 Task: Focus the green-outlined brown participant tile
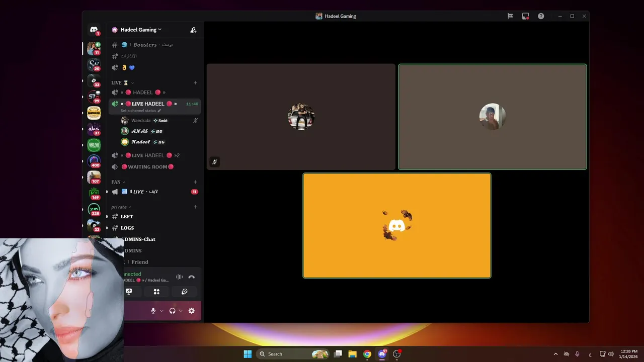click(x=493, y=117)
